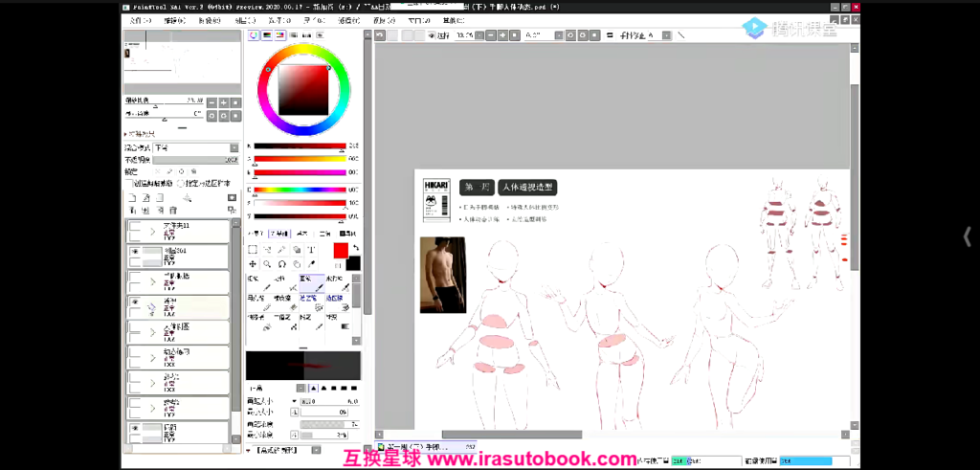This screenshot has height=470, width=980.
Task: Toggle min density pressure checkbox
Action: tap(294, 435)
